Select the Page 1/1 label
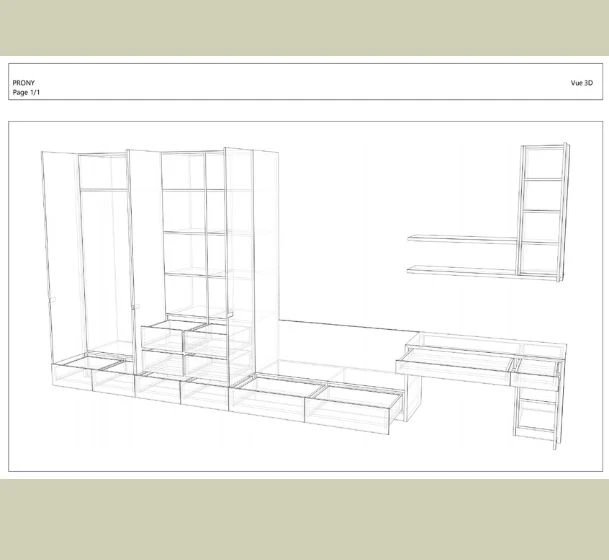Image resolution: width=609 pixels, height=560 pixels. [x=26, y=92]
